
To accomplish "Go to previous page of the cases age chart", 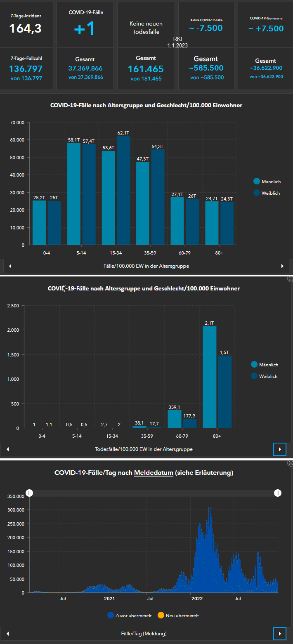I will coord(10,266).
